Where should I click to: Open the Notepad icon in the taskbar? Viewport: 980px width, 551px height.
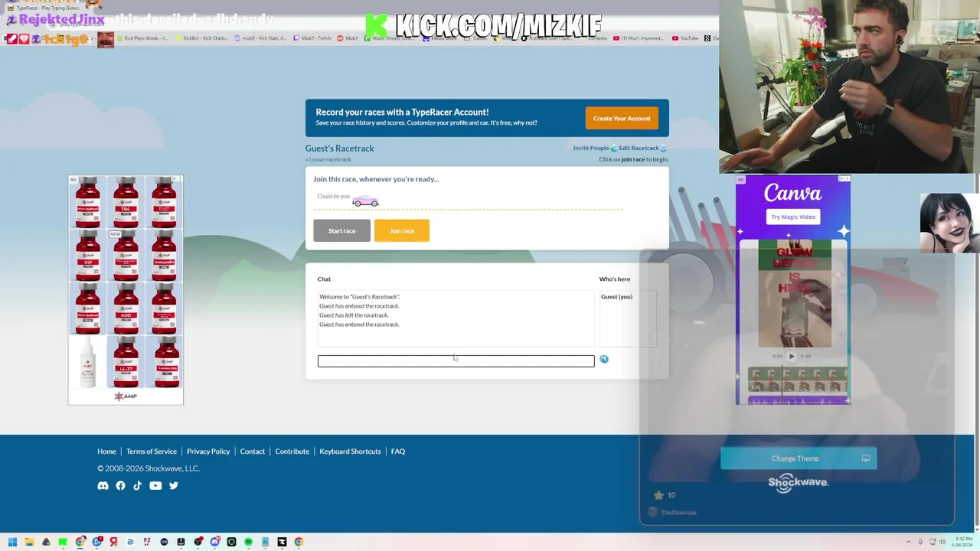[265, 542]
